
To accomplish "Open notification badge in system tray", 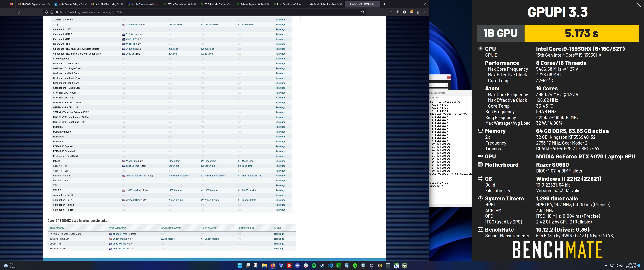I will coord(639,265).
